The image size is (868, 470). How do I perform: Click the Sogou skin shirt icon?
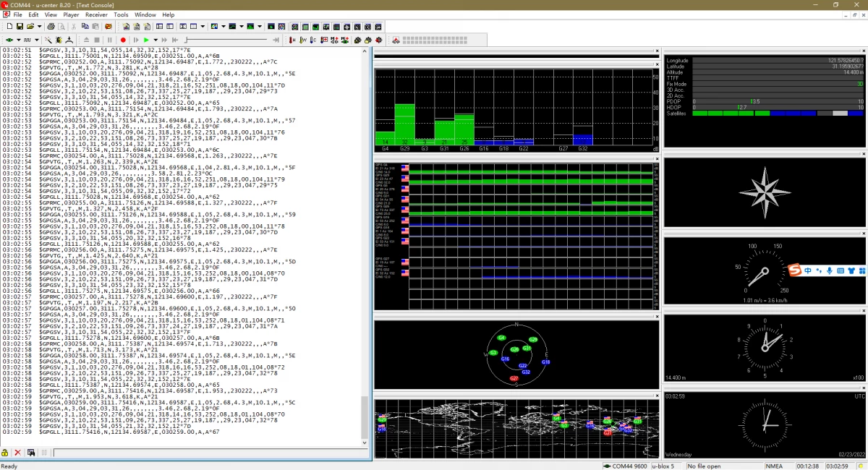click(851, 270)
